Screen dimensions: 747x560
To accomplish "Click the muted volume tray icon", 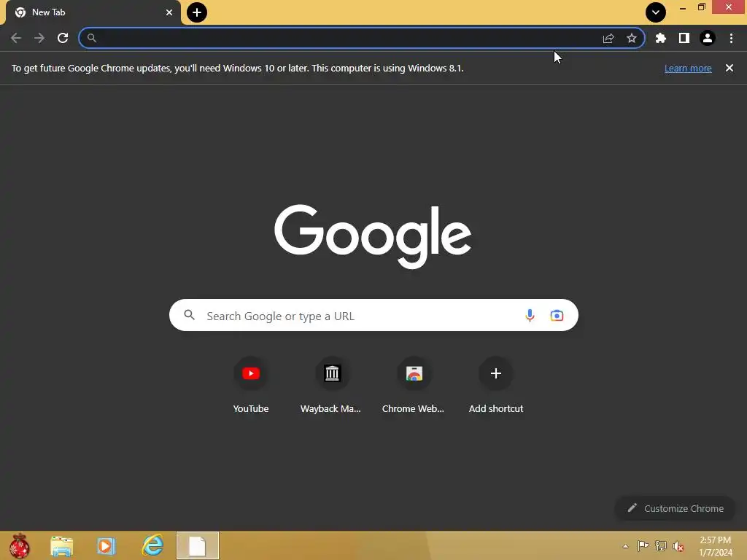I will coord(678,546).
